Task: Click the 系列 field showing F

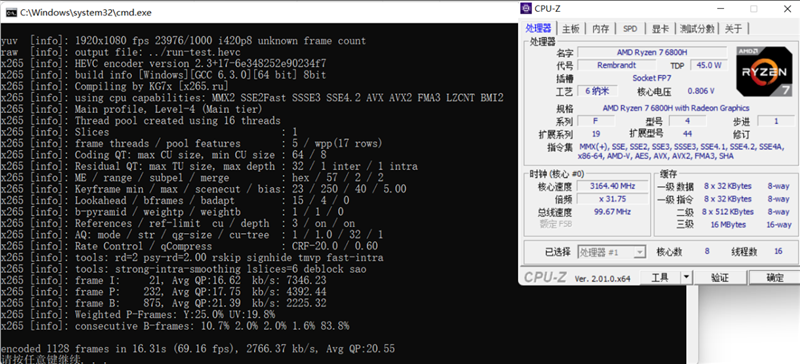Action: coord(595,121)
